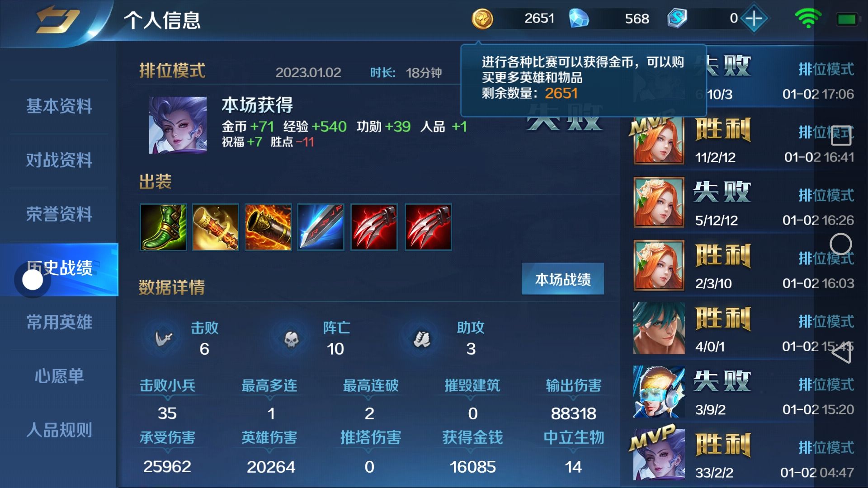The height and width of the screenshot is (488, 868).
Task: Select the blue blade equipment icon
Action: 321,227
